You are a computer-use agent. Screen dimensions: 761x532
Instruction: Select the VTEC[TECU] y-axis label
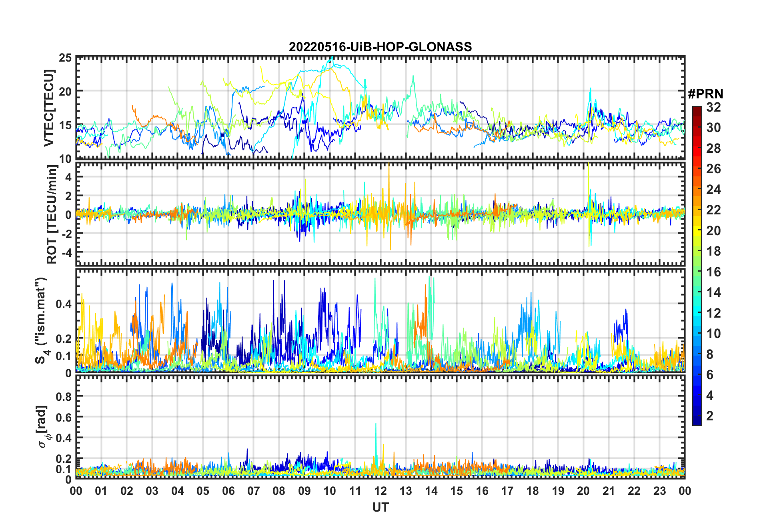(x=48, y=108)
